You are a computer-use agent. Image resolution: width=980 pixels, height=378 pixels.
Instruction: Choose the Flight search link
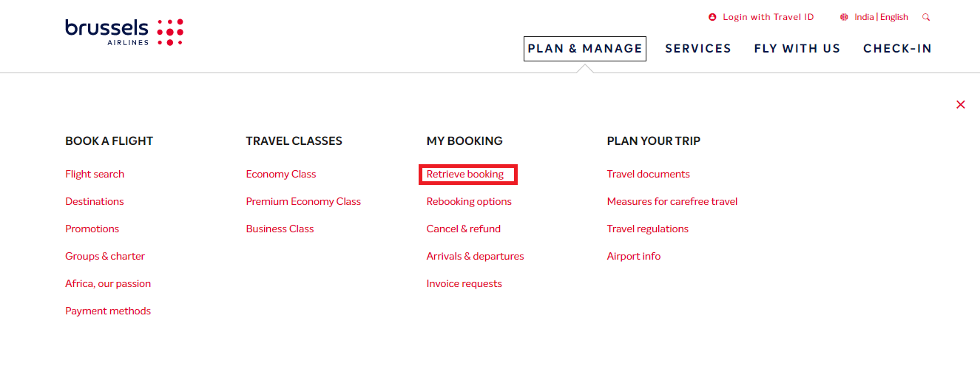[x=95, y=175]
